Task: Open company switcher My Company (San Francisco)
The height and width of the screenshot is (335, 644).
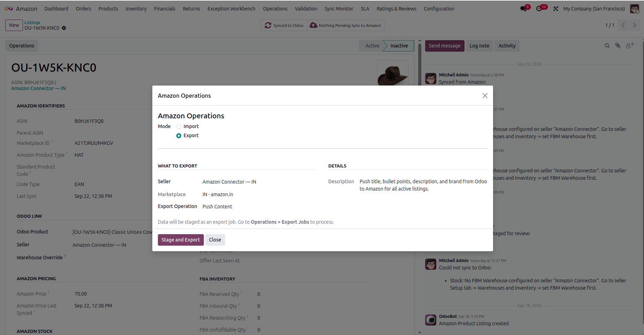Action: click(x=594, y=9)
